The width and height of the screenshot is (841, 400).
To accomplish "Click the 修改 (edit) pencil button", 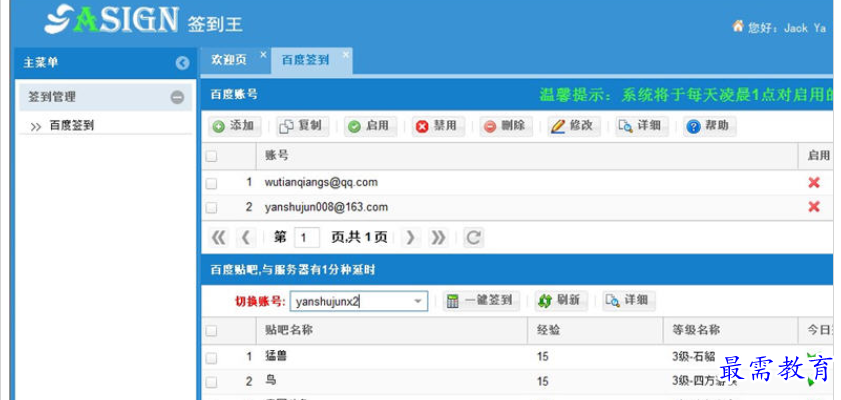I will pyautogui.click(x=573, y=126).
